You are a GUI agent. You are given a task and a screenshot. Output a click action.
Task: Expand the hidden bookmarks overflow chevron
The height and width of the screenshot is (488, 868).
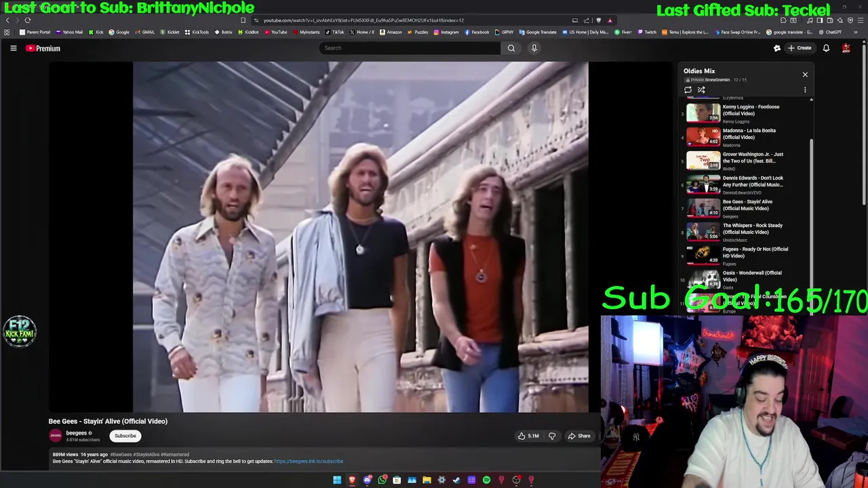856,32
